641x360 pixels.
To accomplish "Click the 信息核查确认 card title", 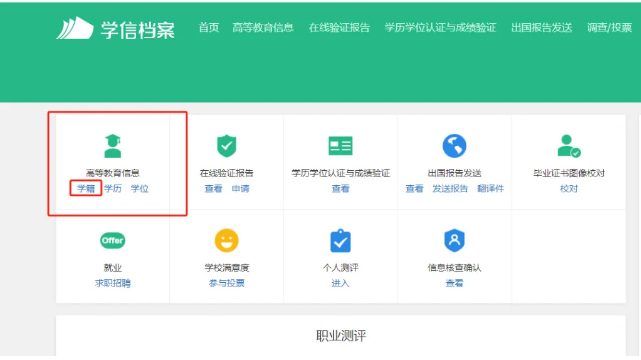I will (x=454, y=268).
